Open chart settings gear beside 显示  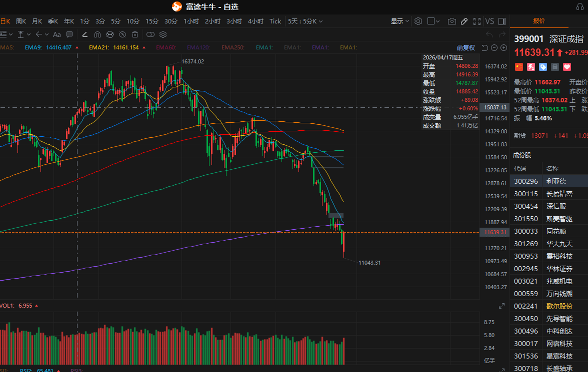(x=418, y=21)
